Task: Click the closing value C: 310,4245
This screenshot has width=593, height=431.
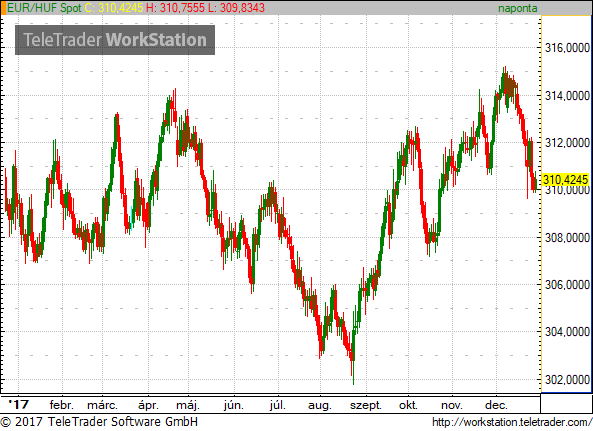Action: pyautogui.click(x=114, y=8)
